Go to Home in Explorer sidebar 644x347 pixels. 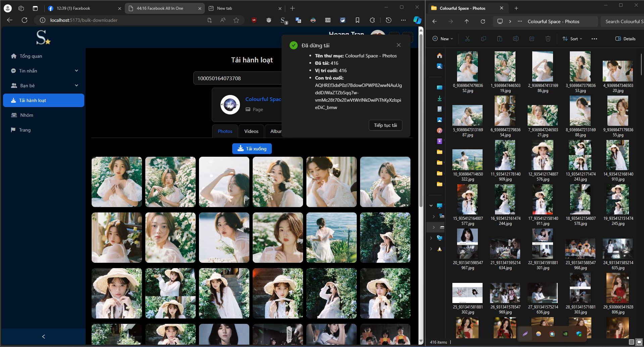(x=439, y=55)
